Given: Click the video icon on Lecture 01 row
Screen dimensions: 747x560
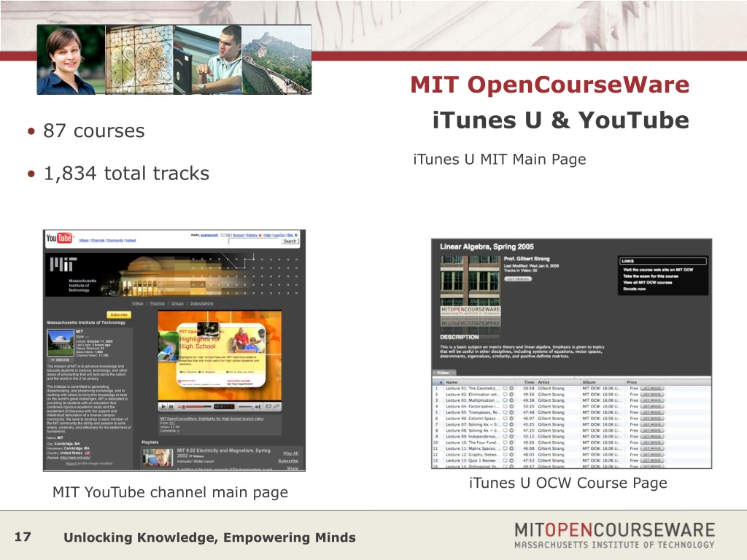Looking at the screenshot, I should 505,388.
